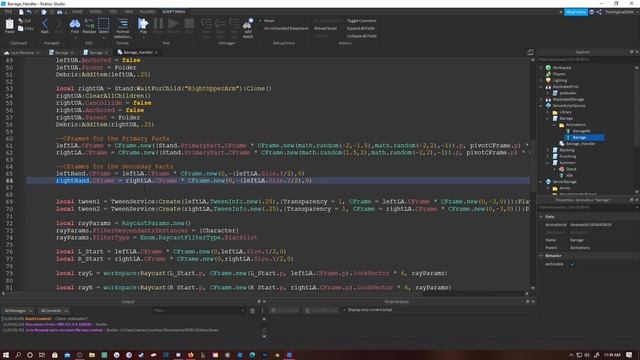
Task: Switch to the Barrage_Handler script tab
Action: click(x=138, y=52)
